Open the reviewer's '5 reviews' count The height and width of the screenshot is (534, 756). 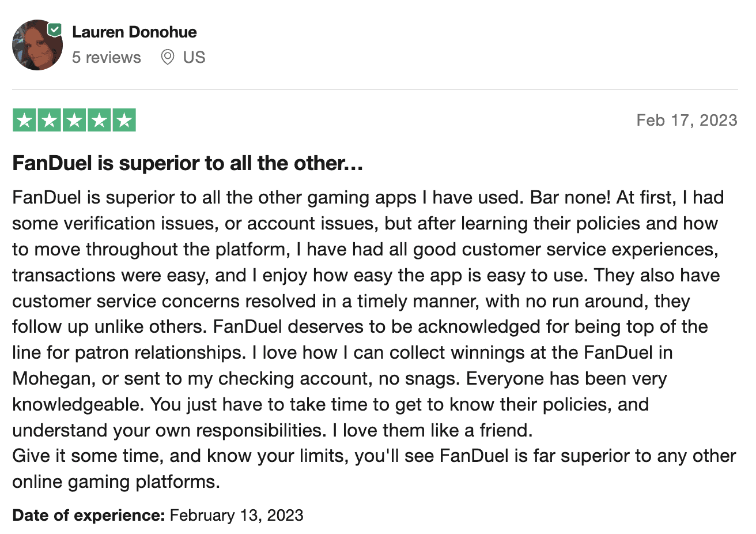coord(107,58)
